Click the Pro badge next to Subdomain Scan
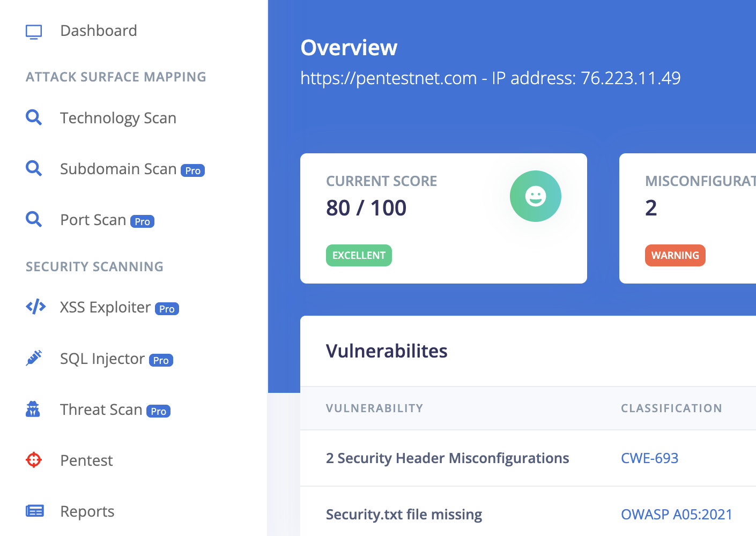Viewport: 756px width, 536px height. click(x=193, y=170)
